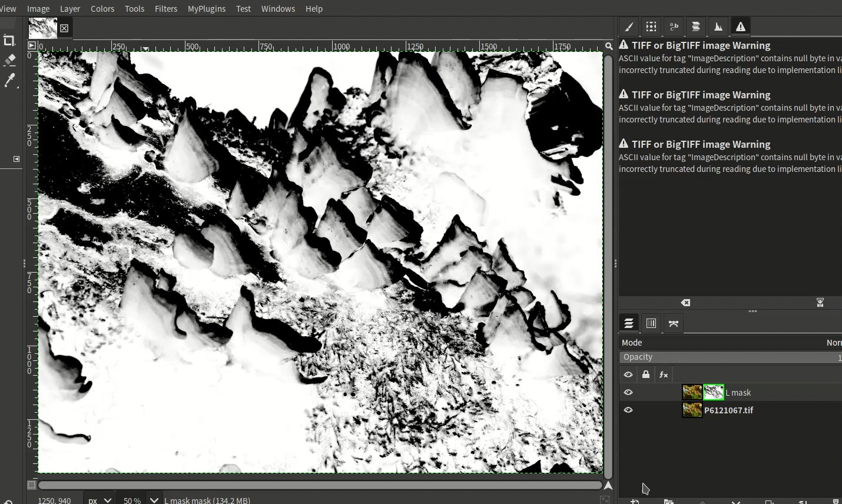Viewport: 842px width, 504px height.
Task: Select the L mask layer color thumbnail
Action: pyautogui.click(x=692, y=392)
